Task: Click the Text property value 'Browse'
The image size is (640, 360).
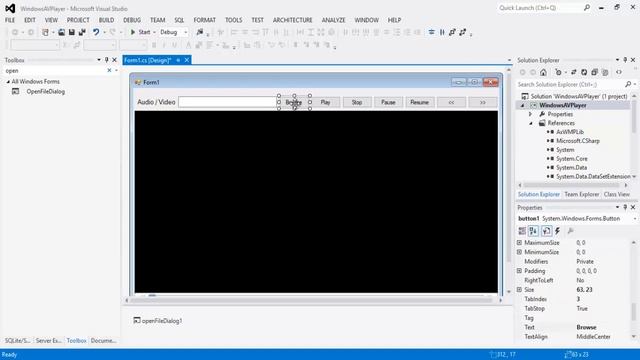Action: click(587, 327)
